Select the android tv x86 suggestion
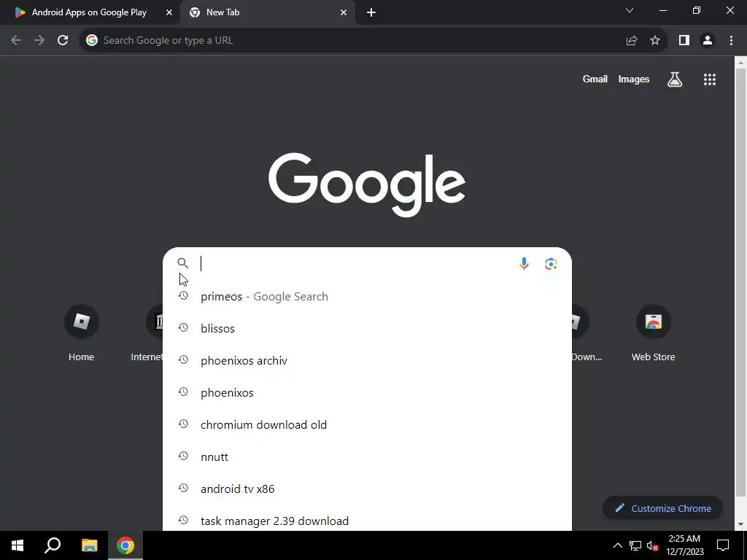 pos(367,489)
